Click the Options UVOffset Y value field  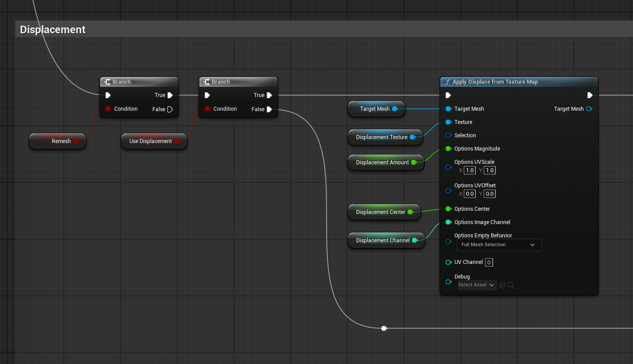coord(489,194)
